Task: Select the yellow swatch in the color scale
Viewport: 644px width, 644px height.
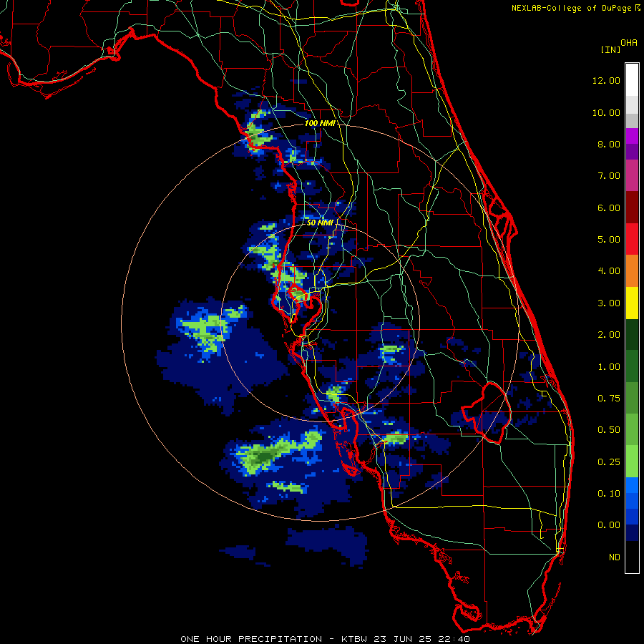Action: 632,303
